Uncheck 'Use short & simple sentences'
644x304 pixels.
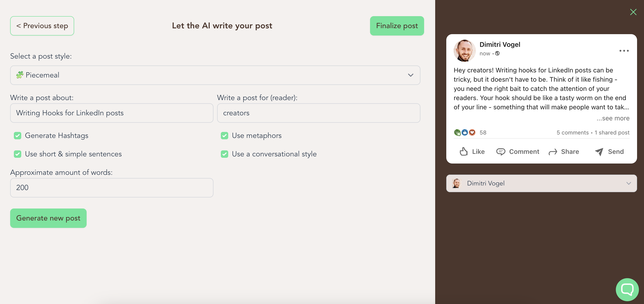(x=18, y=154)
